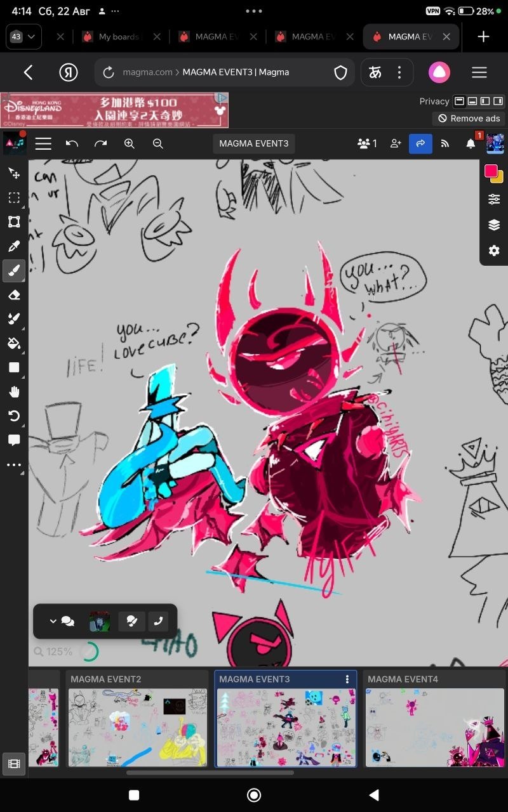Image resolution: width=508 pixels, height=812 pixels.
Task: Click the filmstrip horizontal scrollbar
Action: click(210, 773)
